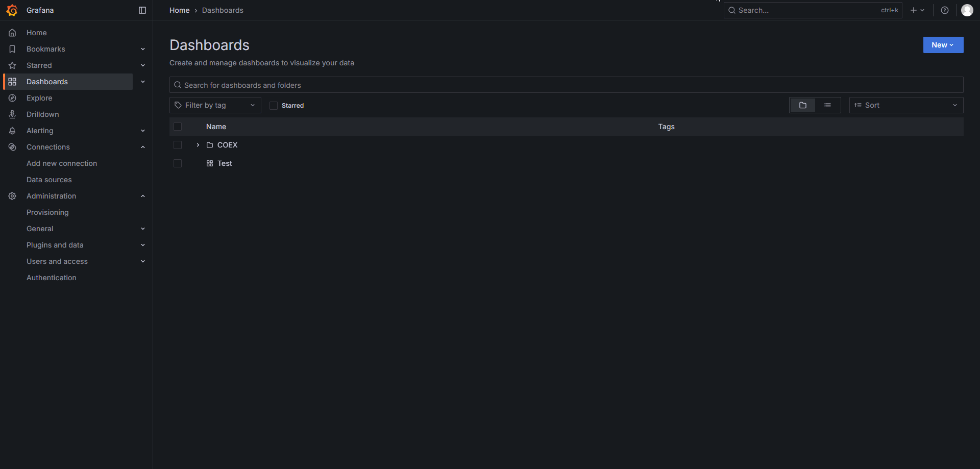Tick the checkbox beside Test dashboard

[178, 163]
